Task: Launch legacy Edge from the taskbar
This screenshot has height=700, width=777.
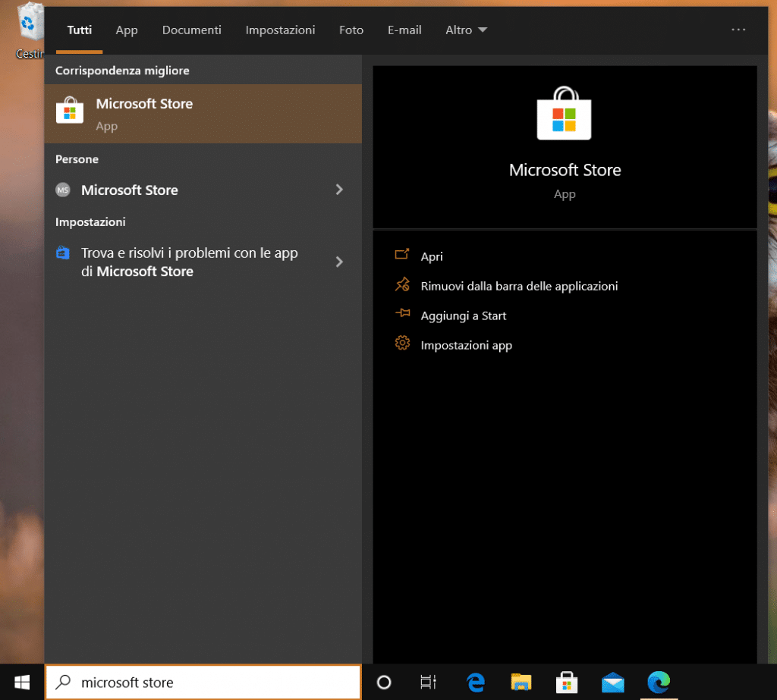Action: pos(476,682)
